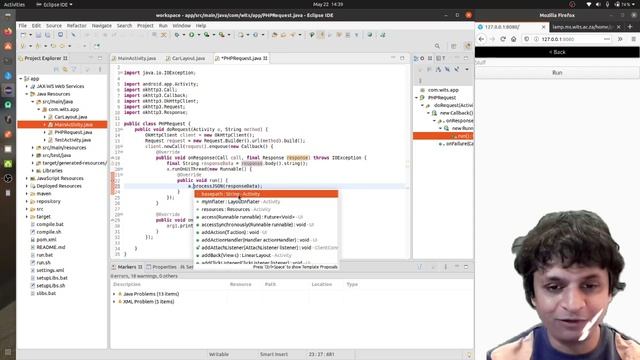Click Collapse All icon in Project Explorer

click(56, 69)
